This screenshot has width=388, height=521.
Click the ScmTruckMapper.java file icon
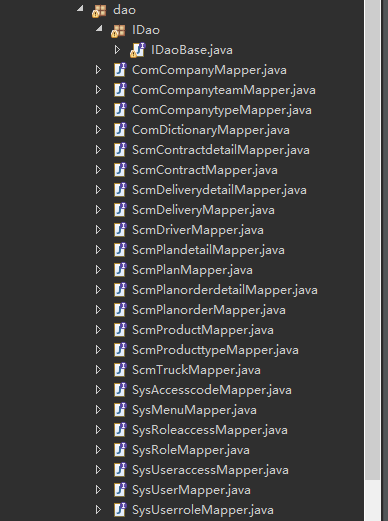[120, 370]
